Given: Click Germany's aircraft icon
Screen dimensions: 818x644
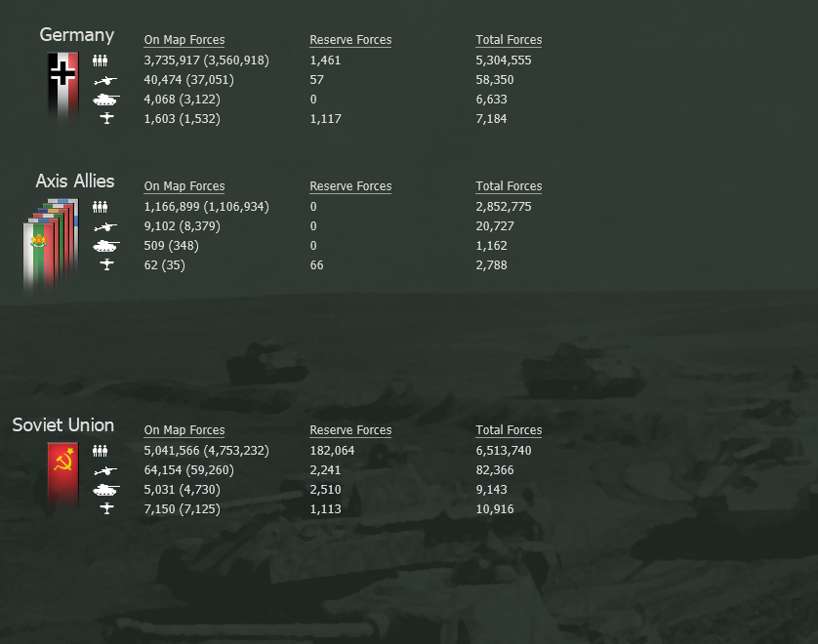Looking at the screenshot, I should tap(106, 118).
